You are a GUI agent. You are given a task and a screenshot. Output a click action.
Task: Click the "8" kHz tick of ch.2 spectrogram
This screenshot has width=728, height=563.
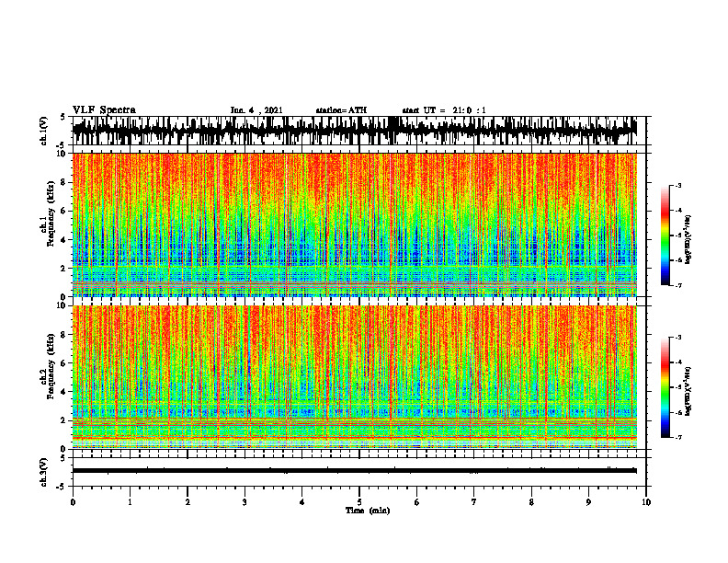[x=64, y=335]
